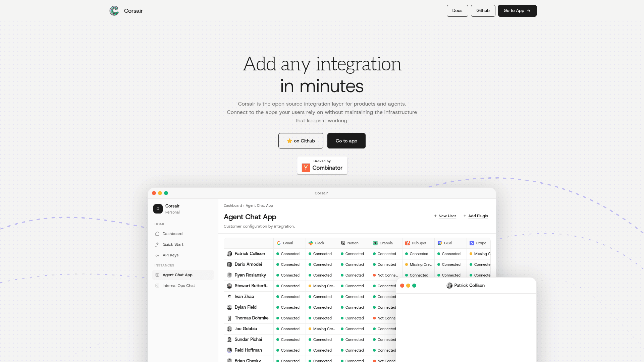Click the Dashboard breadcrumb link
The width and height of the screenshot is (644, 362).
click(x=233, y=205)
